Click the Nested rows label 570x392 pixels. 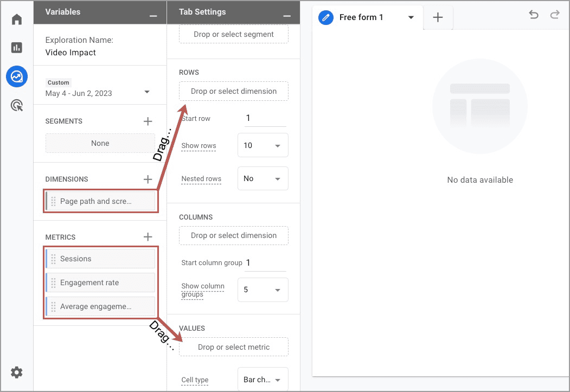click(x=201, y=179)
